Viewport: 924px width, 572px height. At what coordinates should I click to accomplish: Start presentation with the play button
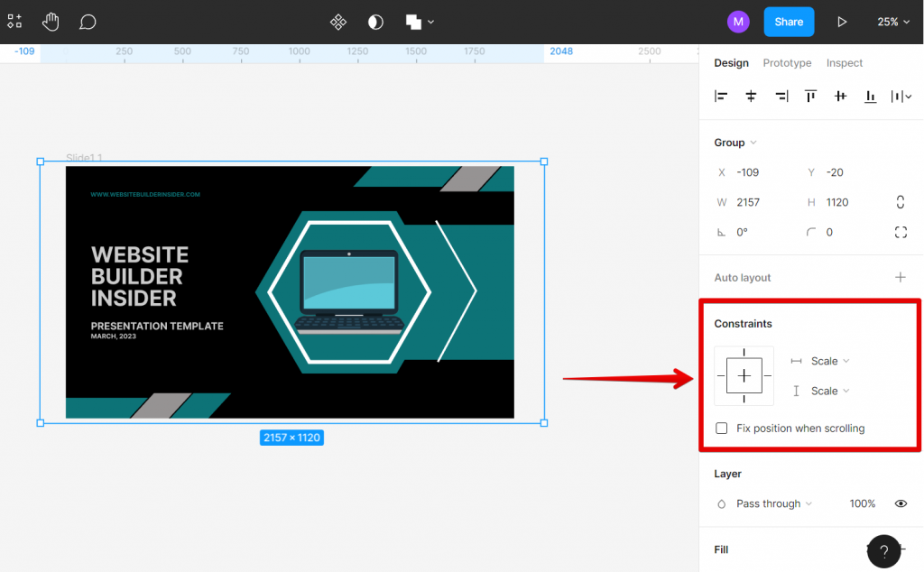(842, 22)
